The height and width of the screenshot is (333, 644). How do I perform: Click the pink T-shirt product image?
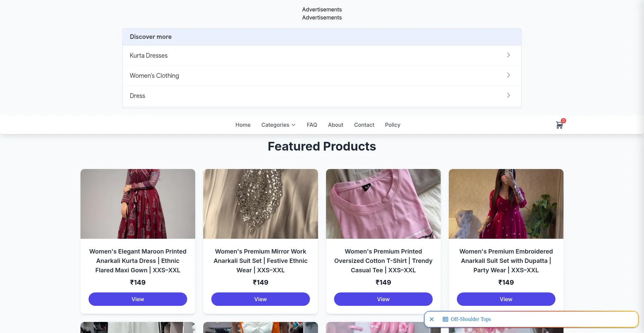[383, 204]
